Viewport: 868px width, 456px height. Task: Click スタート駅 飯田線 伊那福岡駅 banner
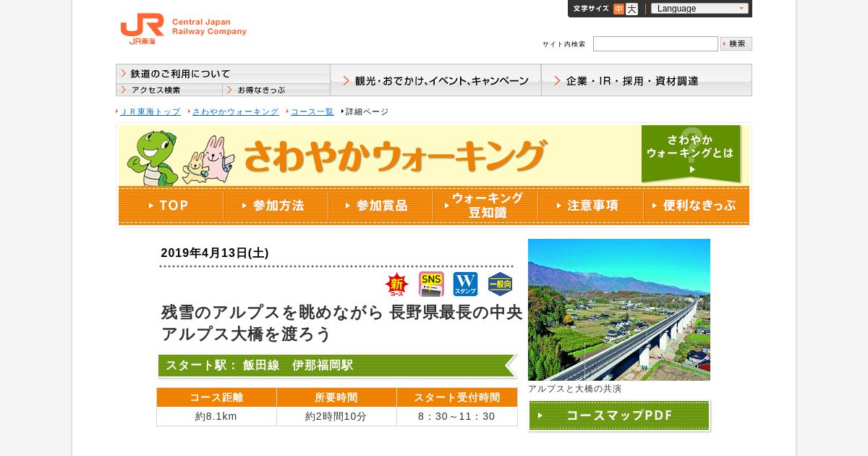(x=337, y=366)
